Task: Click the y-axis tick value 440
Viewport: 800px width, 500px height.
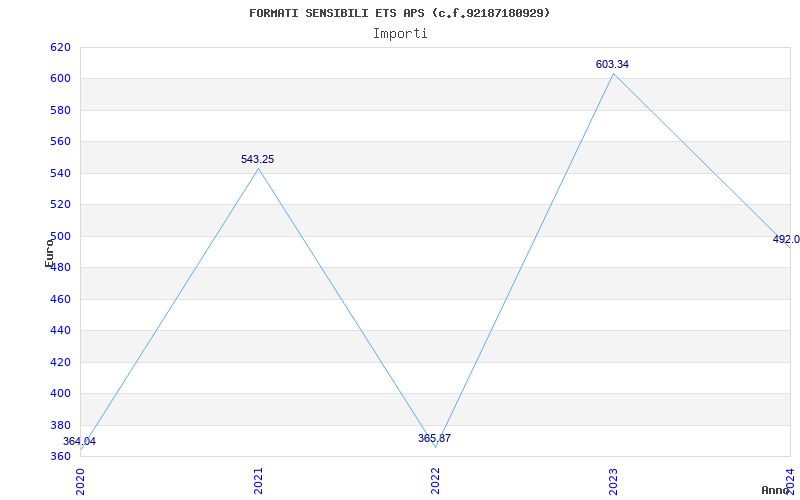Action: pyautogui.click(x=60, y=331)
